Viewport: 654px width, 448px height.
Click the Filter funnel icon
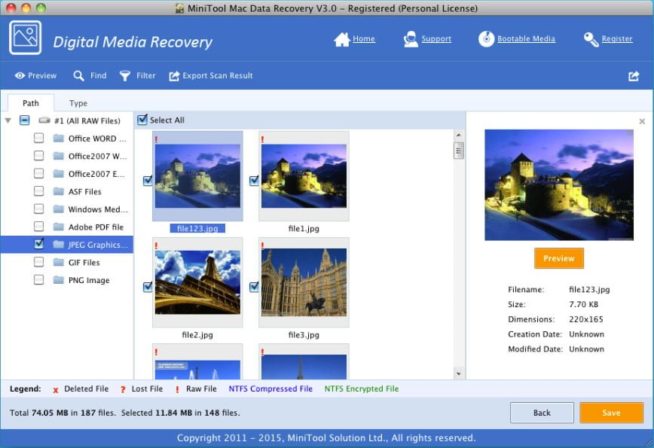click(x=125, y=76)
